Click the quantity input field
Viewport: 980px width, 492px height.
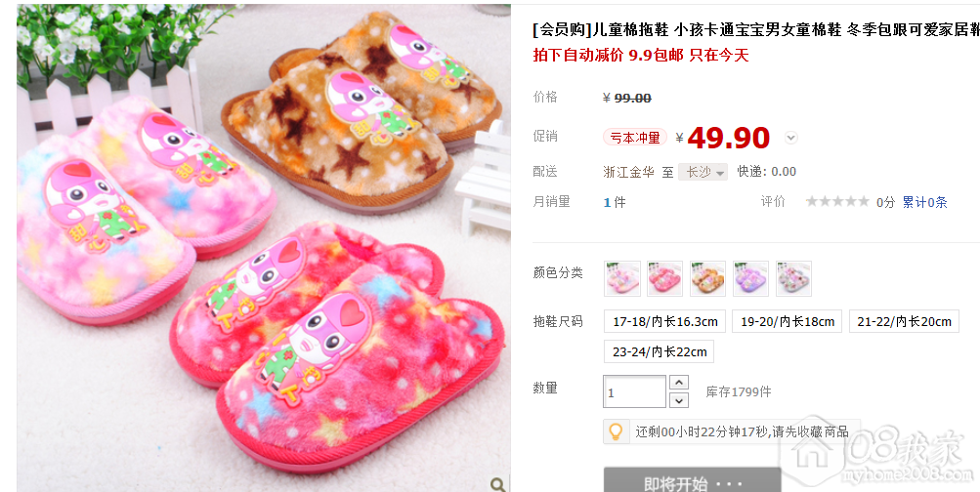(x=634, y=391)
